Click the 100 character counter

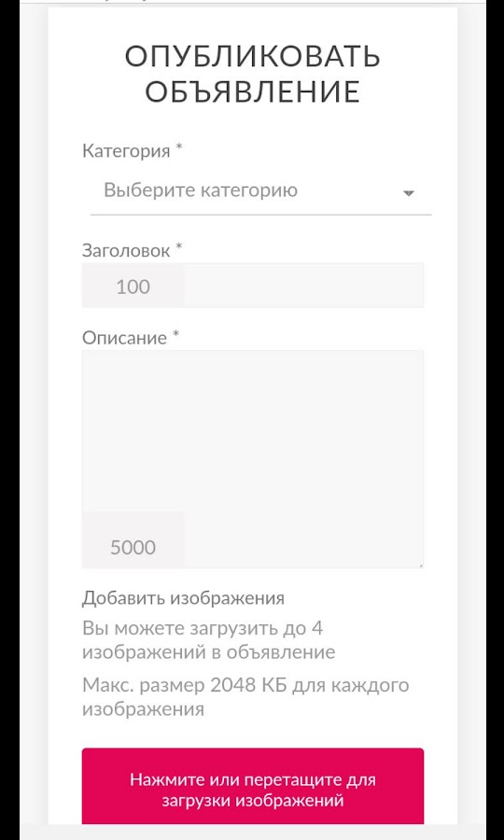(x=133, y=287)
